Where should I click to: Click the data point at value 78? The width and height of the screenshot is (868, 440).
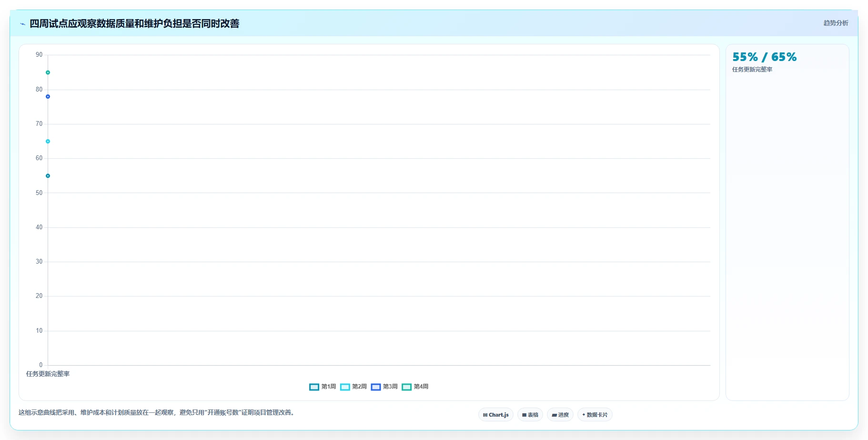[48, 97]
